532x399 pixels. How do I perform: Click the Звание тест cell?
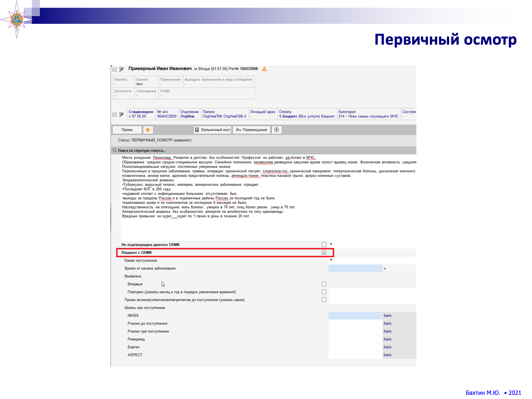146,82
